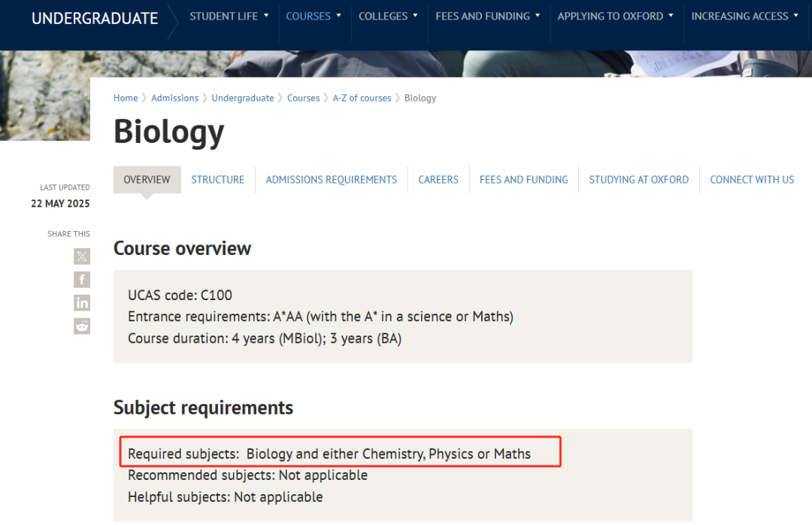Click the Subject requirements heading
Viewport: 812px width, 525px height.
[203, 408]
